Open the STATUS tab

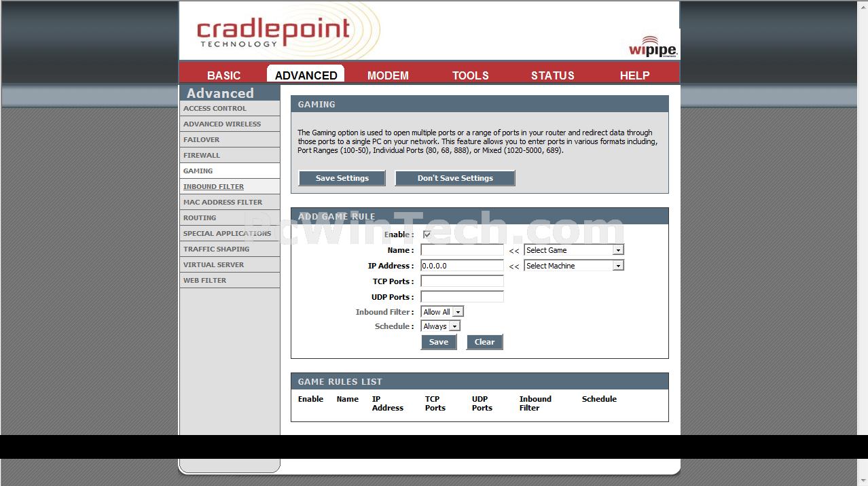(x=552, y=75)
